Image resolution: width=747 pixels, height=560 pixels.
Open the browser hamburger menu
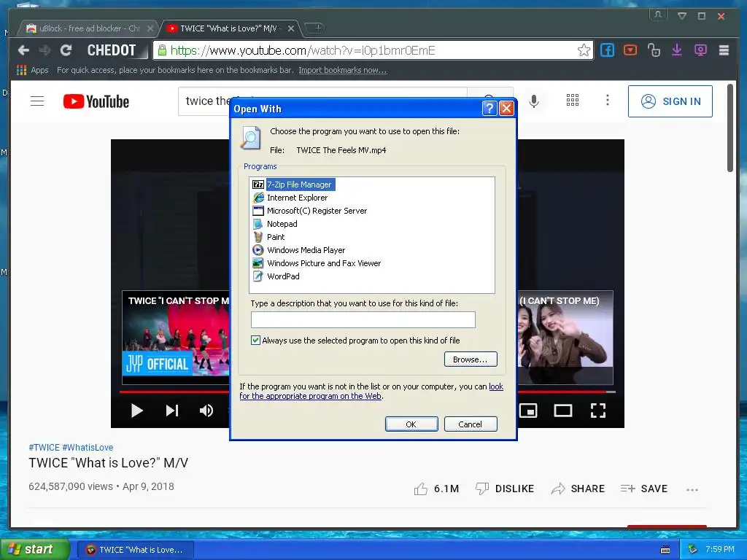coord(724,50)
